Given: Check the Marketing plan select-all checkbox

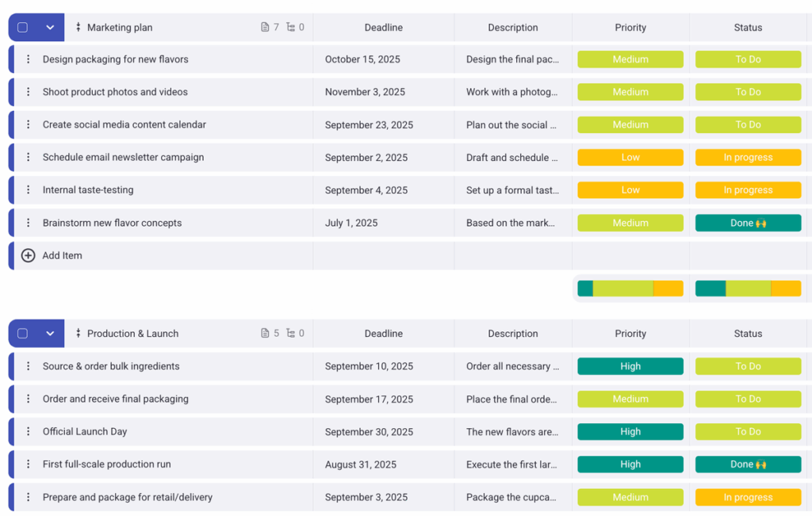Looking at the screenshot, I should [22, 28].
